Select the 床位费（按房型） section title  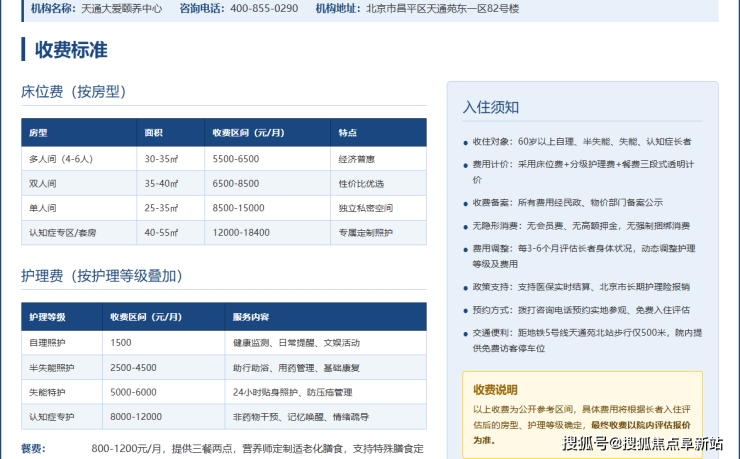[73, 92]
